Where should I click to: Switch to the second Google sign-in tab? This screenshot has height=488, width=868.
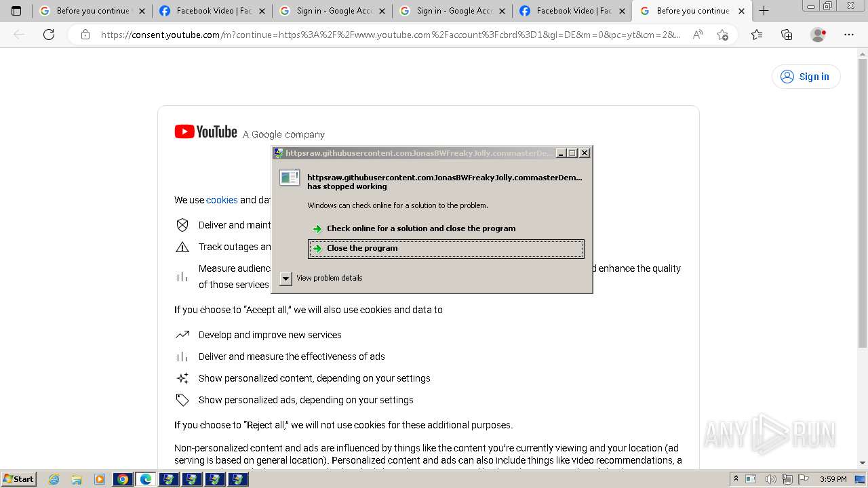tap(452, 11)
